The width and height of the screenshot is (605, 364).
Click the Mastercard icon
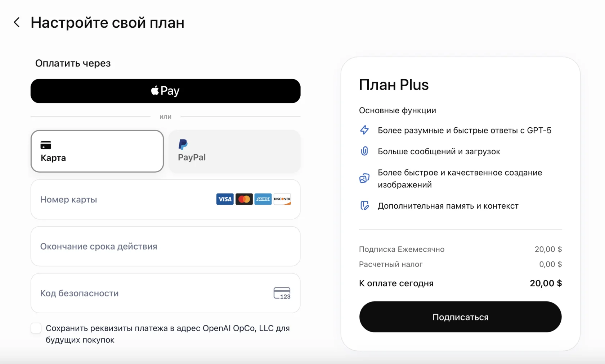click(244, 199)
